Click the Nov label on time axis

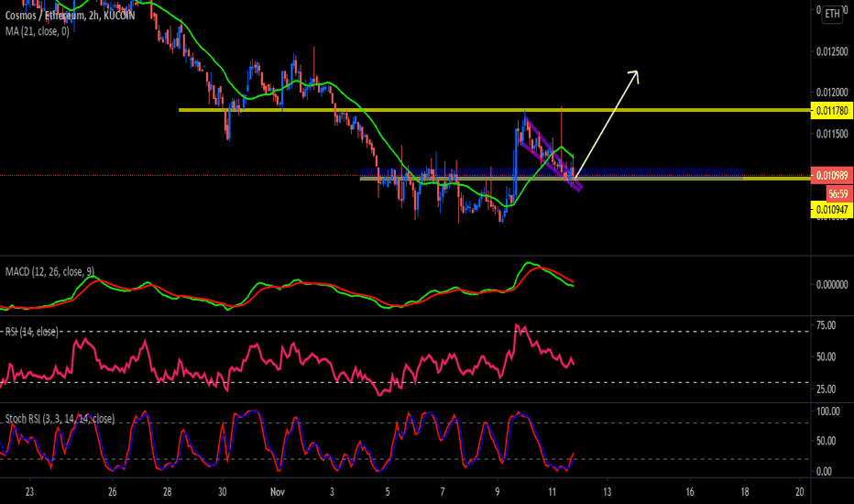[x=278, y=492]
